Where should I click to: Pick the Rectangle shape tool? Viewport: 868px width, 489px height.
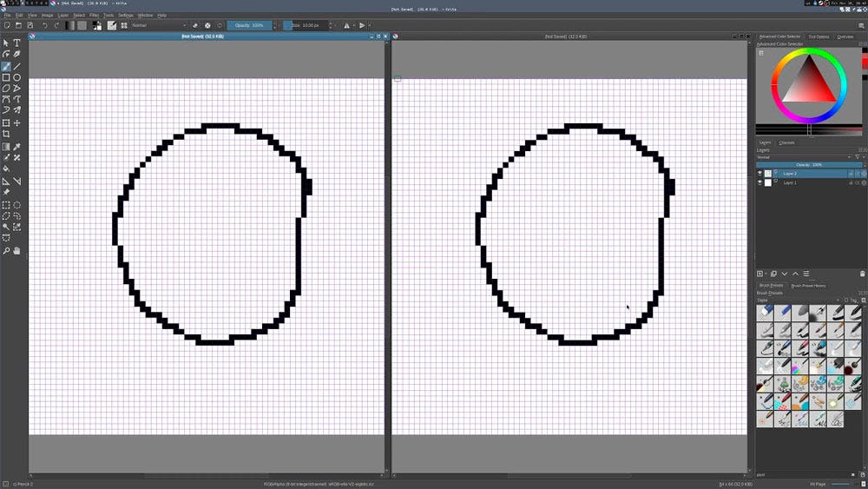coord(6,77)
